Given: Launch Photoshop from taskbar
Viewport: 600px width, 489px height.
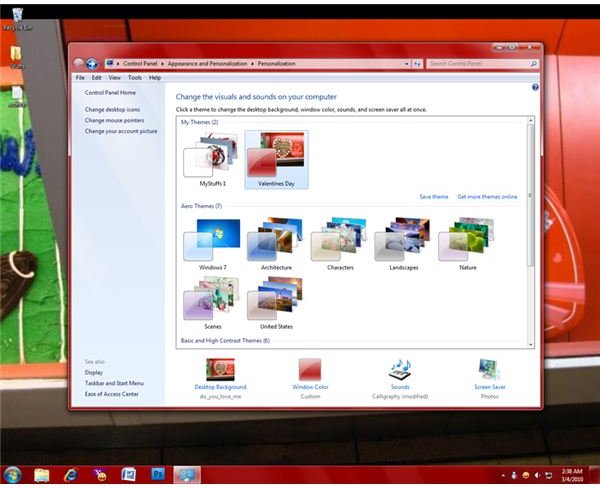Looking at the screenshot, I should pos(158,474).
